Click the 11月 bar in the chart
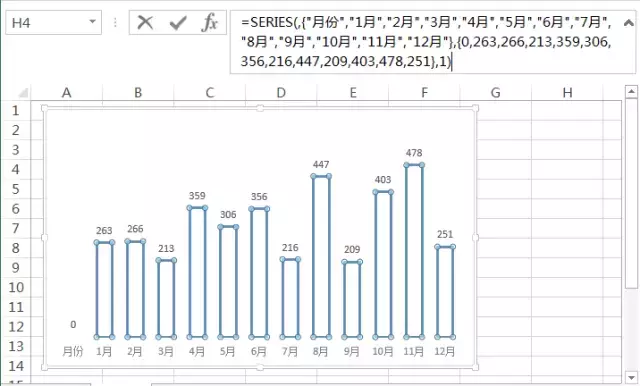Screen dimensions: 640x386 tap(414, 251)
